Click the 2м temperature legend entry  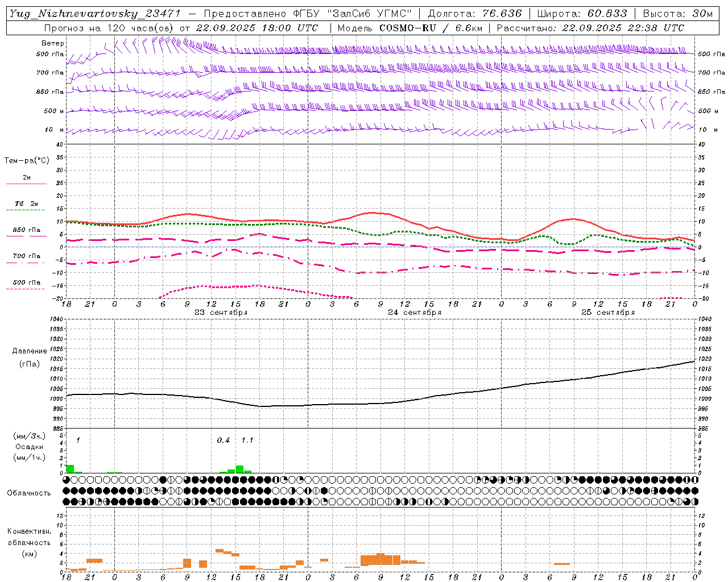[x=27, y=178]
